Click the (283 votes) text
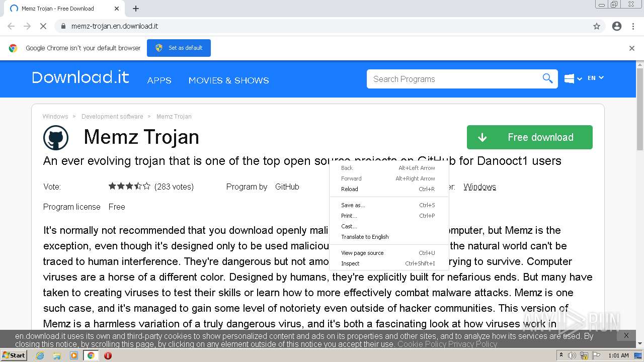Image resolution: width=644 pixels, height=362 pixels. (174, 187)
